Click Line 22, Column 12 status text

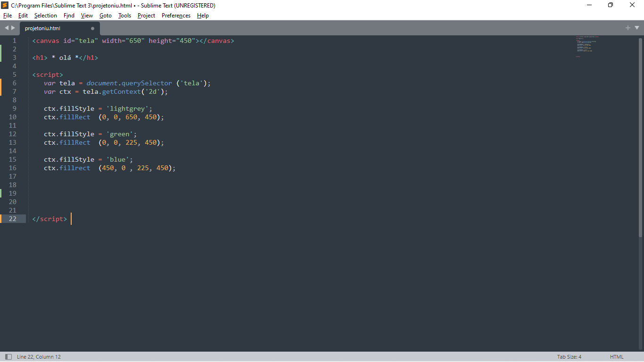coord(39,357)
